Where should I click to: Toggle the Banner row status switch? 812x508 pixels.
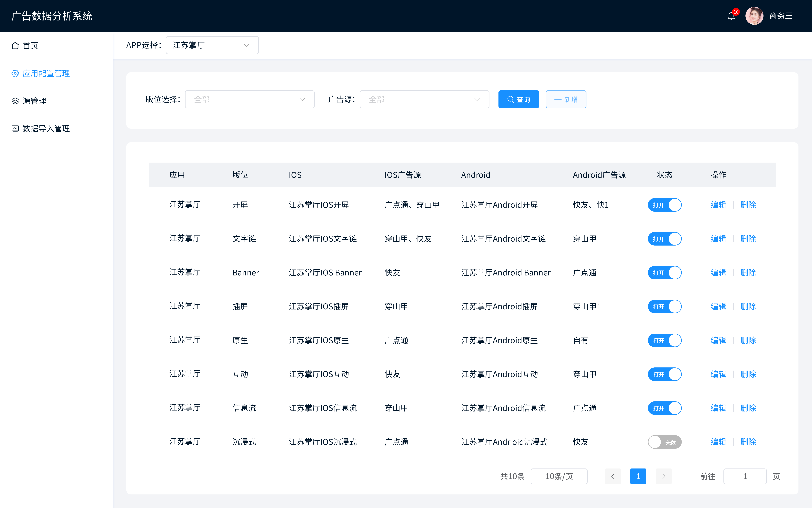[x=665, y=272]
